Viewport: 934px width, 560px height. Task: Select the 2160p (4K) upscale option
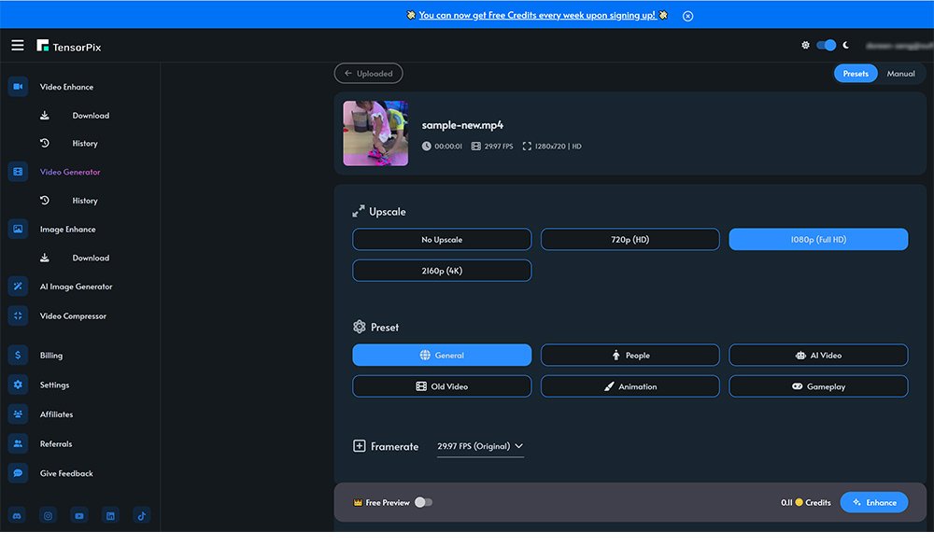coord(442,271)
